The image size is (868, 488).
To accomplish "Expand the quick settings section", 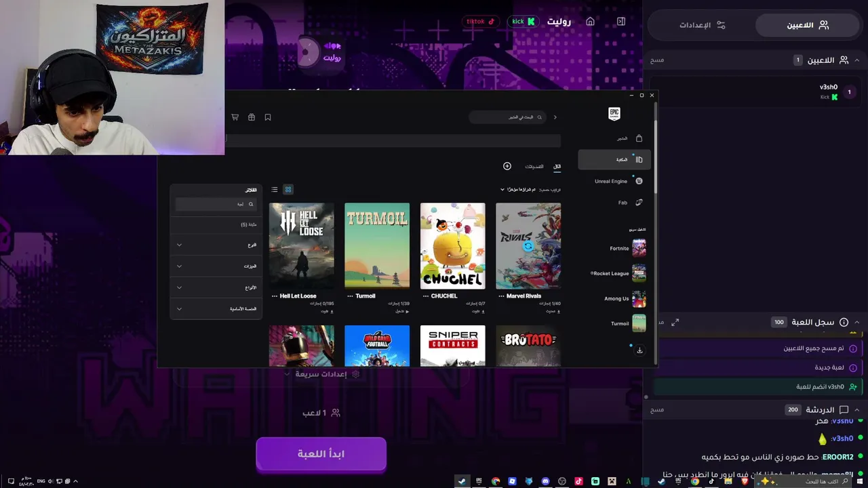I will (x=321, y=374).
